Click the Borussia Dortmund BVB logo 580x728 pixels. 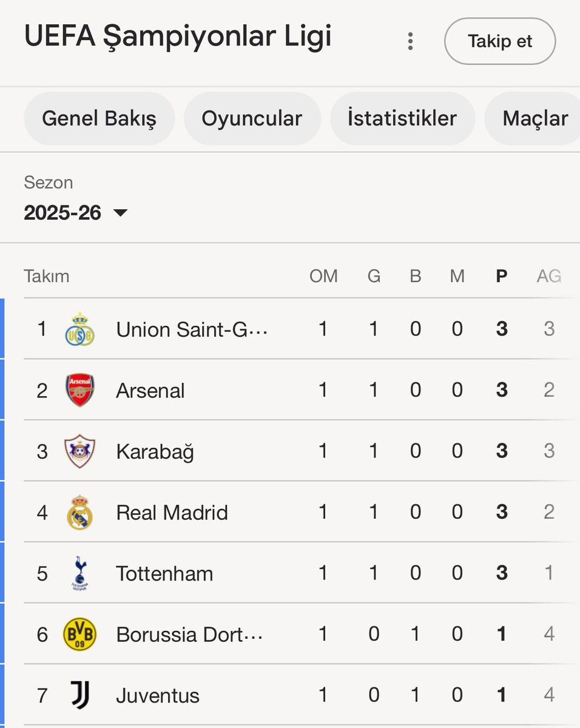79,635
